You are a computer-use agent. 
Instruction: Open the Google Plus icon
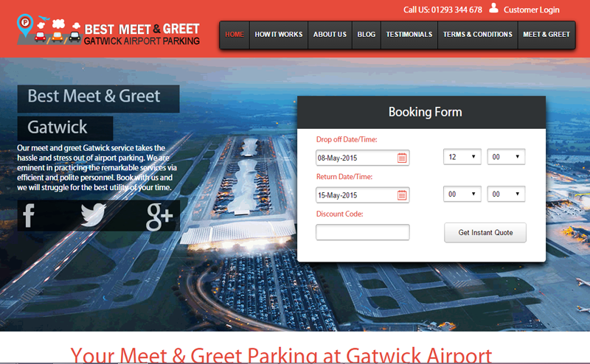point(159,217)
